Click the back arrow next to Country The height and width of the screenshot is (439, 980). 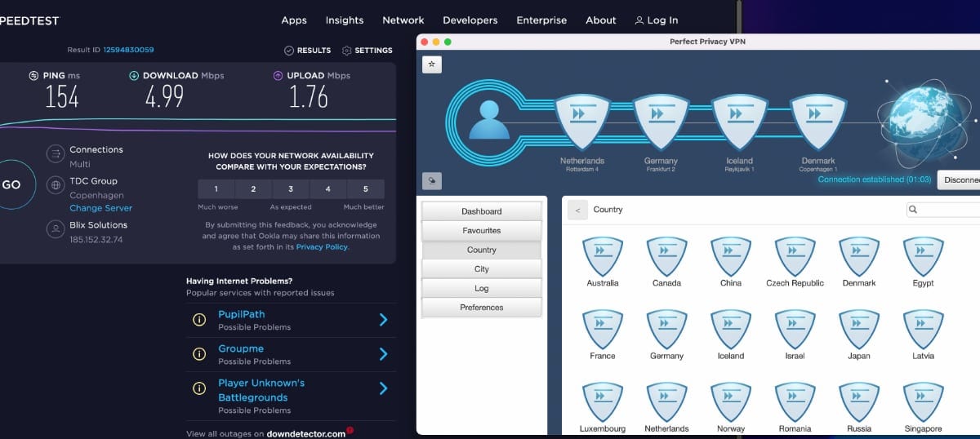click(x=578, y=210)
